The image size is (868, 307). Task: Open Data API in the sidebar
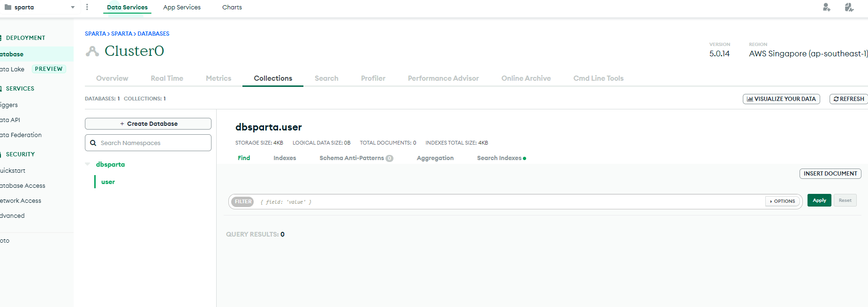pos(10,120)
